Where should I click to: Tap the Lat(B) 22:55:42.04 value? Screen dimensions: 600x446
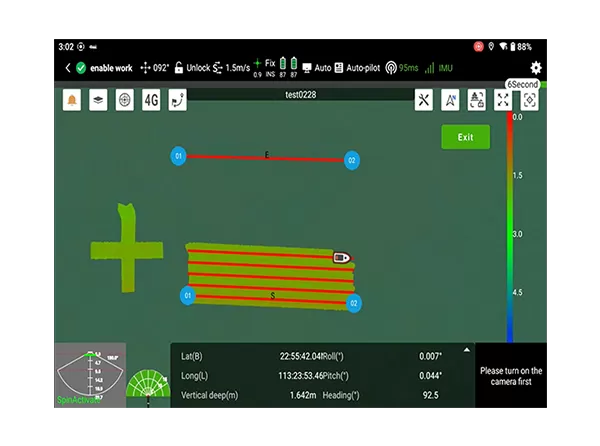(300, 356)
